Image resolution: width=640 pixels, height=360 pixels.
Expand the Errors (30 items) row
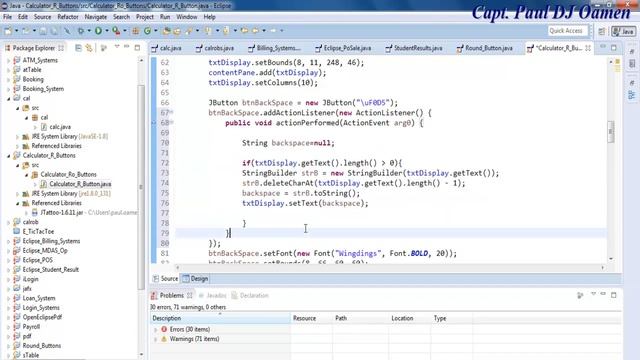tap(156, 329)
